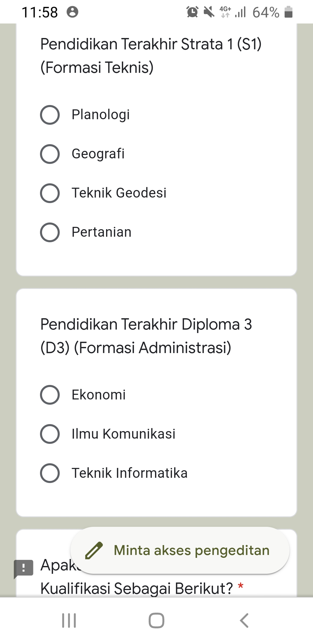The image size is (313, 644).
Task: Choose the Ilmu Komunikasi option
Action: (50, 434)
